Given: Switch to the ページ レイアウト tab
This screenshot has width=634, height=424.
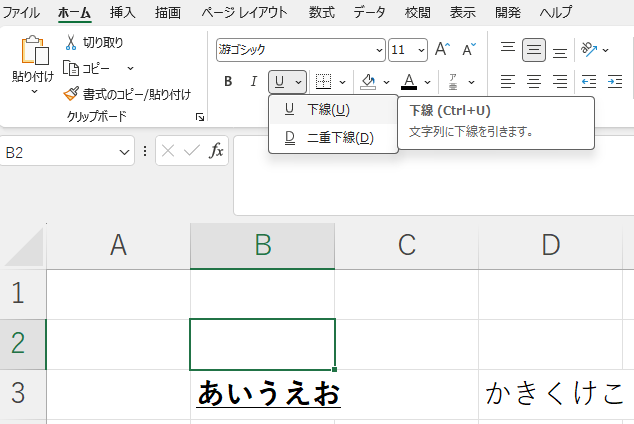Looking at the screenshot, I should pos(244,13).
